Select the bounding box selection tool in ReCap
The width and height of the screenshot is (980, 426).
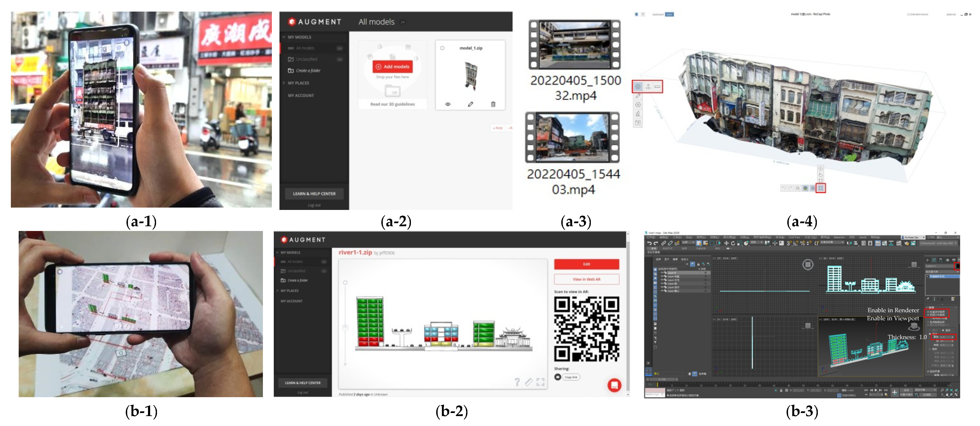pos(821,188)
